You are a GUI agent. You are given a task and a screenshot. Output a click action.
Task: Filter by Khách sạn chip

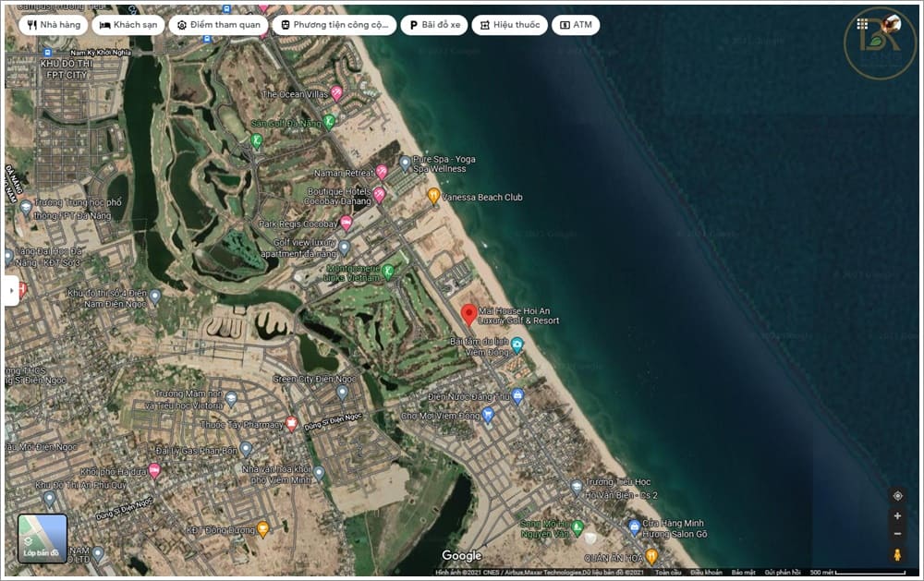click(128, 25)
